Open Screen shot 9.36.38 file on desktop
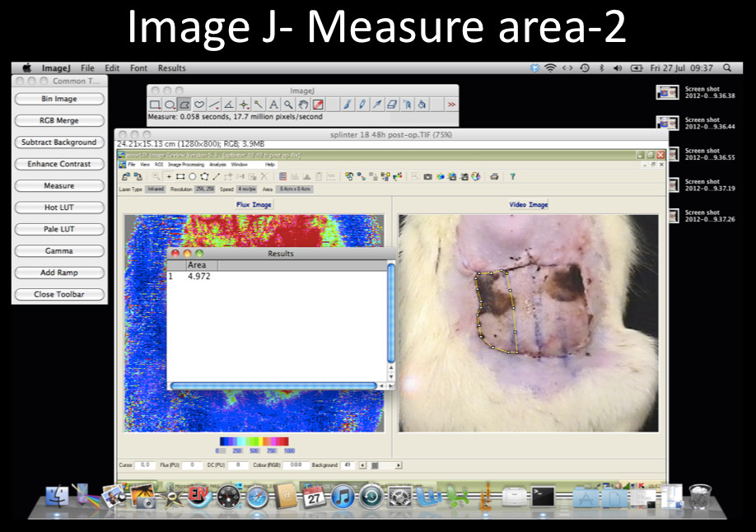Viewport: 756px width, 532px height. pyautogui.click(x=696, y=92)
